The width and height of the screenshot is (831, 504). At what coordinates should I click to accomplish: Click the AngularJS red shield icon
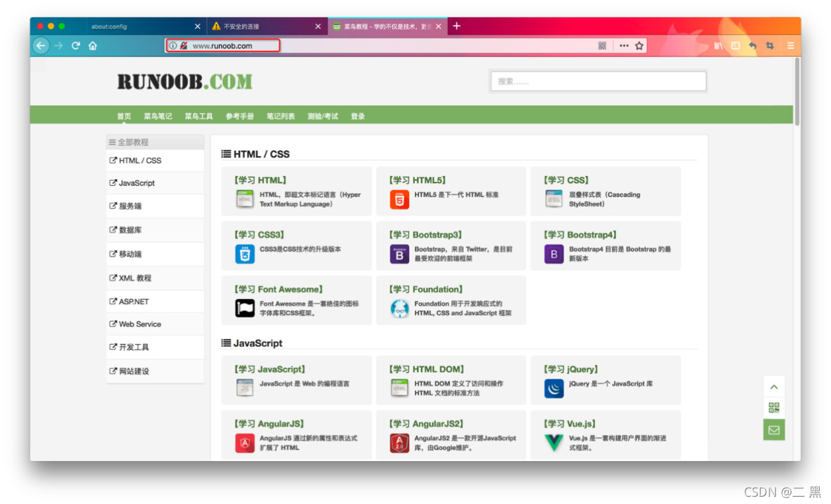(x=245, y=443)
